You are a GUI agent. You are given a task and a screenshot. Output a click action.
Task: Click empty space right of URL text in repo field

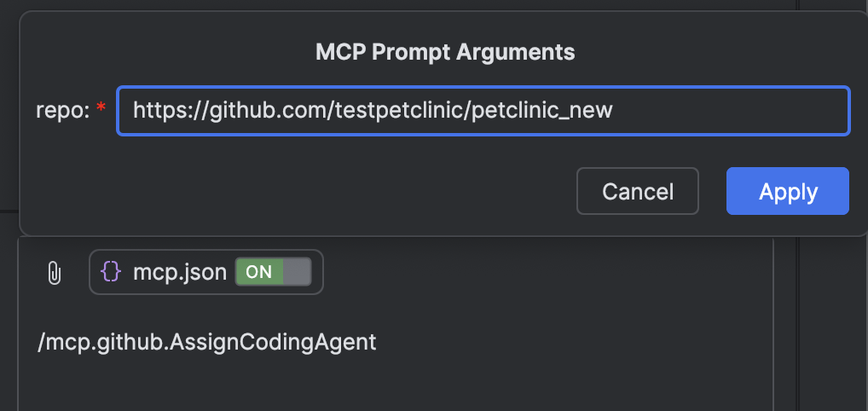coord(731,110)
